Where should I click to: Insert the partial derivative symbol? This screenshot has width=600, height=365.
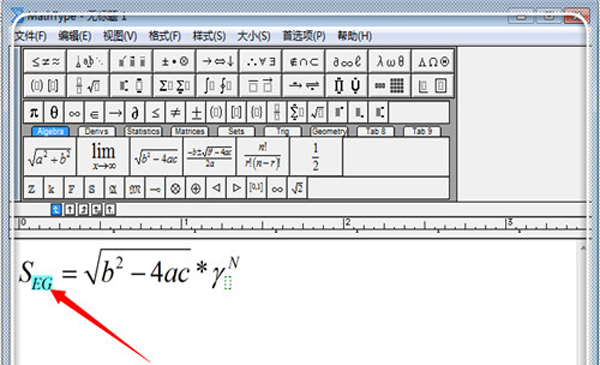pos(135,112)
